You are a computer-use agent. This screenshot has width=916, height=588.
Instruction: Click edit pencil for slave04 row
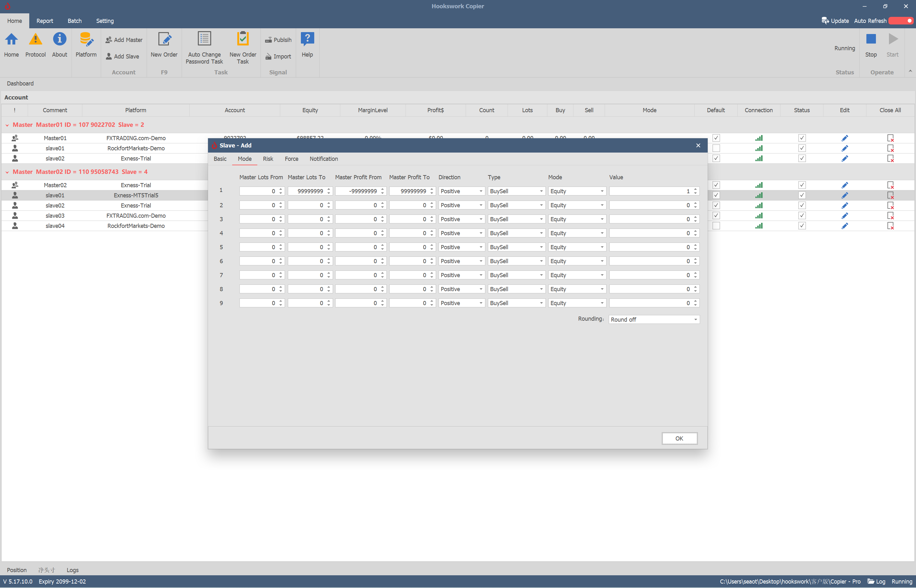pyautogui.click(x=844, y=226)
